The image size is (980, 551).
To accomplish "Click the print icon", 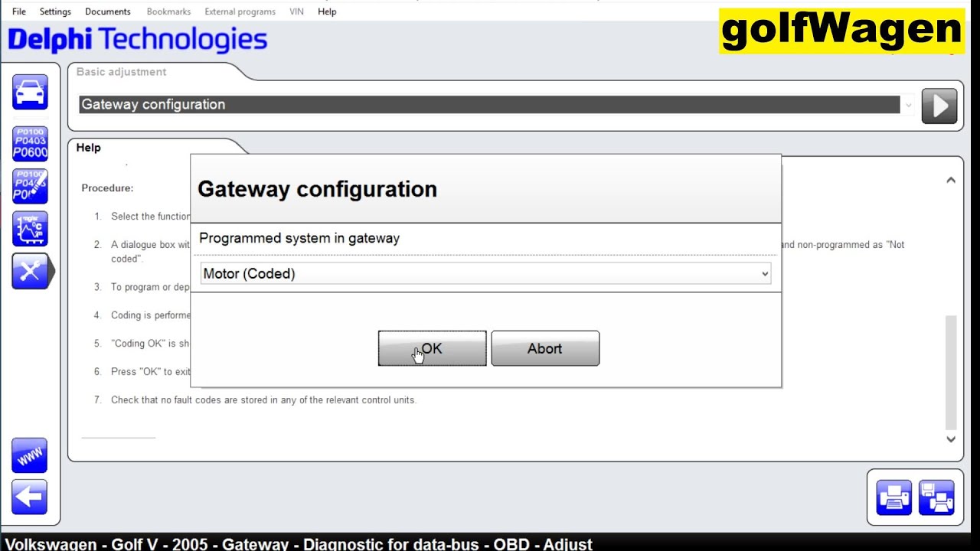I will click(x=894, y=498).
